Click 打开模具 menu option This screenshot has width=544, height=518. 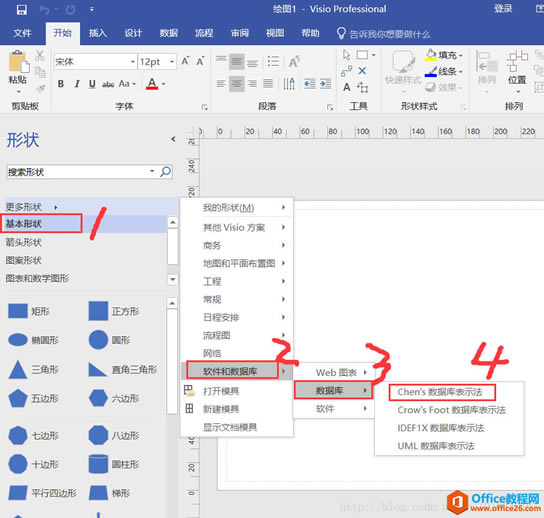221,391
